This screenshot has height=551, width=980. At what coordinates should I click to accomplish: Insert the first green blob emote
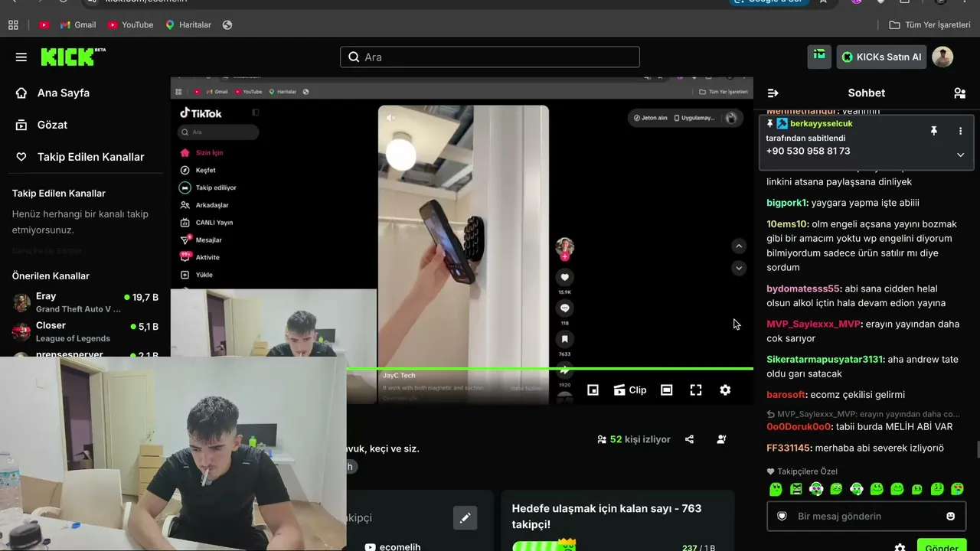[x=776, y=489]
